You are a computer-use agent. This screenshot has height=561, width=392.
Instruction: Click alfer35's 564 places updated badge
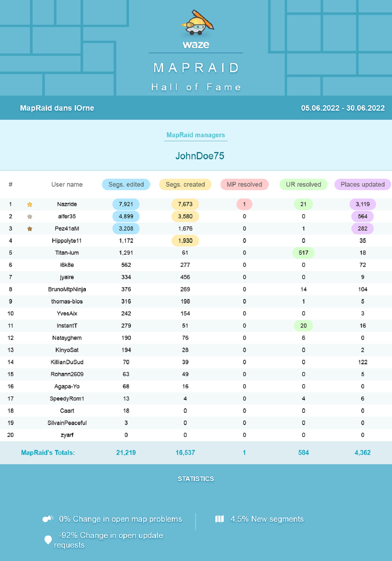pos(363,216)
